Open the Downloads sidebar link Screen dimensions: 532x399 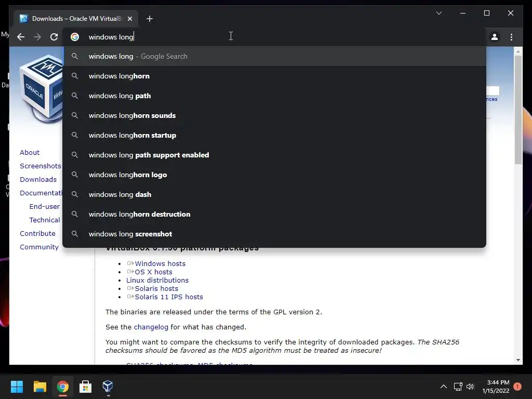coord(38,179)
